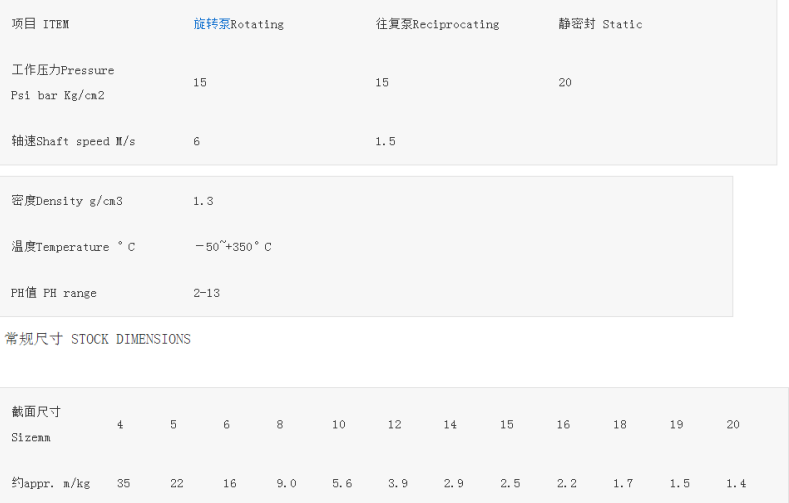789x503 pixels.
Task: Click the PH值 PH range label
Action: click(53, 293)
